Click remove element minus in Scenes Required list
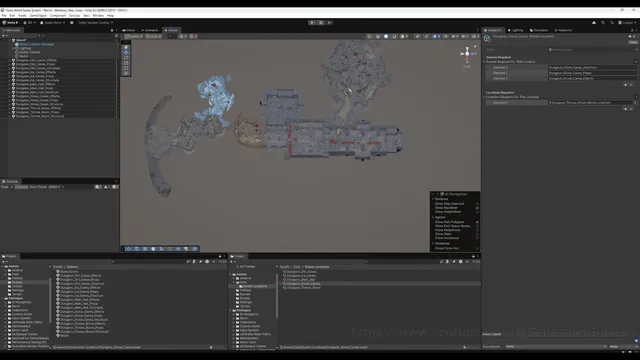 631,85
